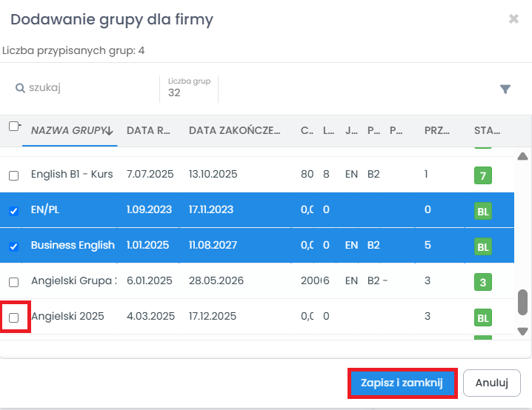Click the green 7 status badge
The width and height of the screenshot is (532, 410).
[483, 176]
